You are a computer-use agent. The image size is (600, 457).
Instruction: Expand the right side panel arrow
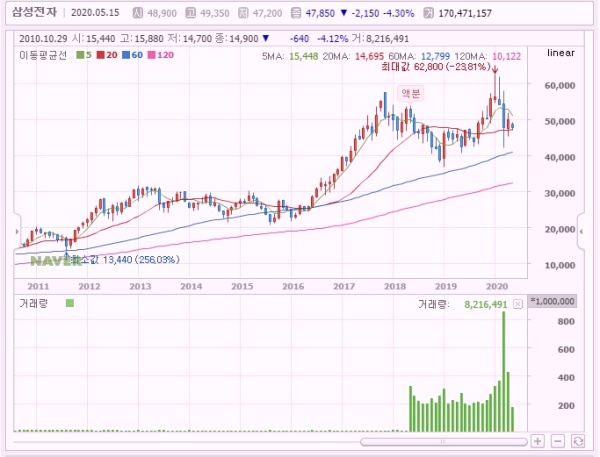coord(581,232)
